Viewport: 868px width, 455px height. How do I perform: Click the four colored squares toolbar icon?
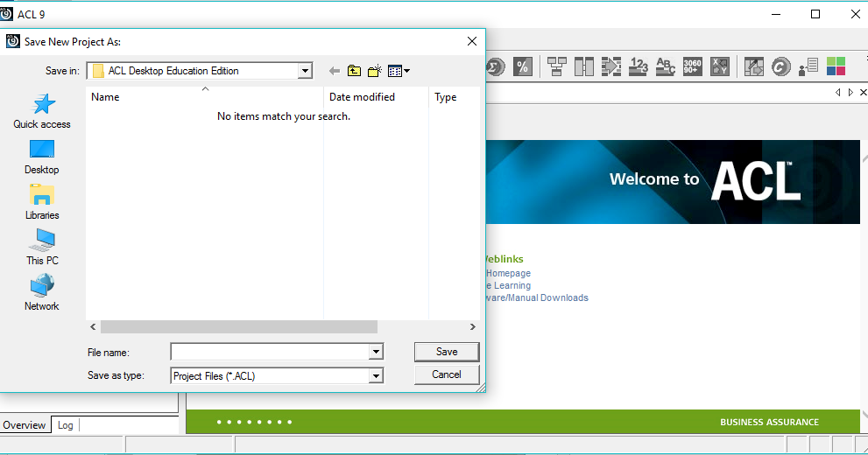click(836, 66)
